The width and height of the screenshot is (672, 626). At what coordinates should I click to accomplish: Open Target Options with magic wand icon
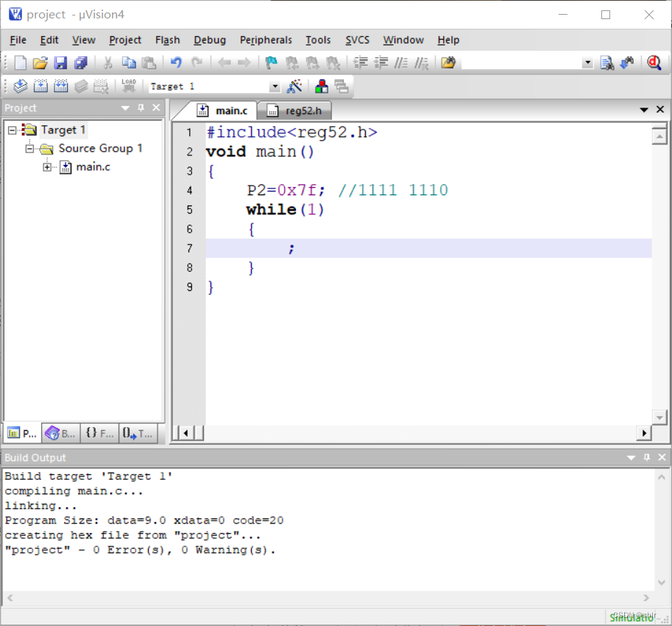coord(294,86)
